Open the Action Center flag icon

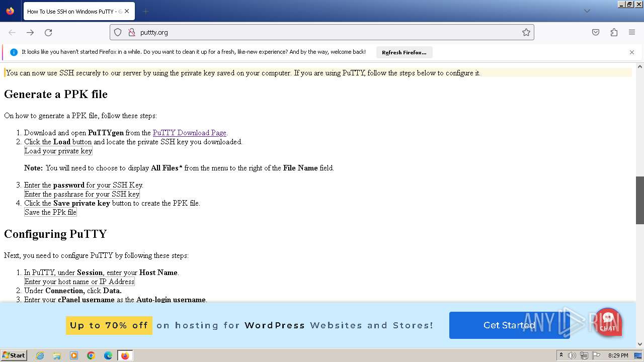click(596, 355)
